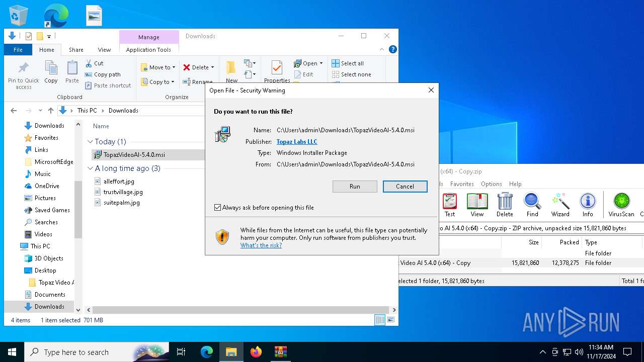Screen dimensions: 644x362
Task: Switch to details view in Explorer
Action: [x=380, y=320]
